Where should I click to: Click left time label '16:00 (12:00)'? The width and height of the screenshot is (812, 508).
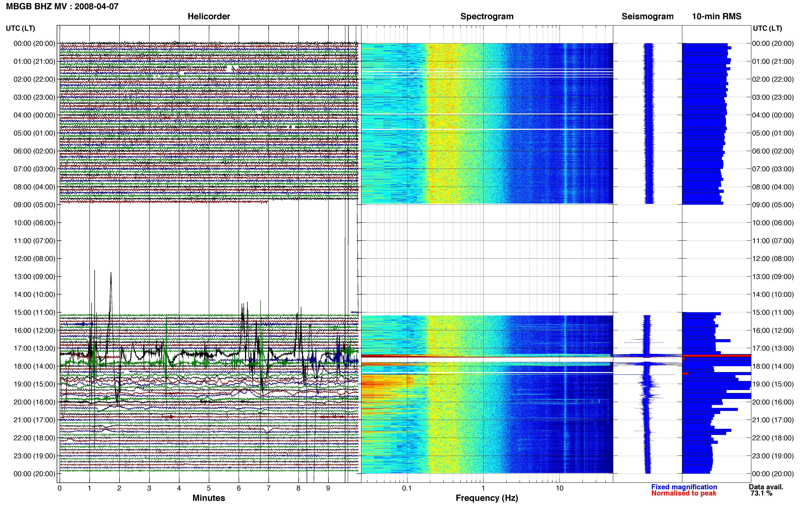coord(34,330)
